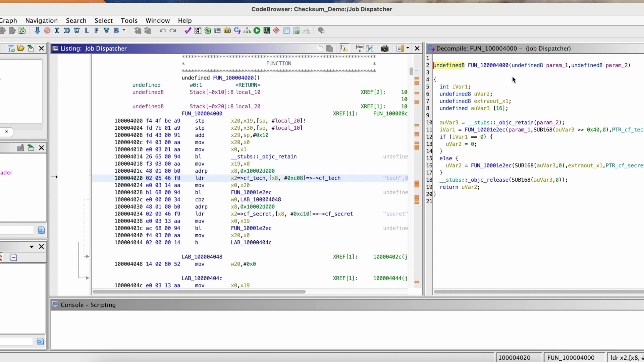Open the Bytes viewer 1001 icon
Image resolution: width=644 pixels, height=362 pixels.
point(198,31)
